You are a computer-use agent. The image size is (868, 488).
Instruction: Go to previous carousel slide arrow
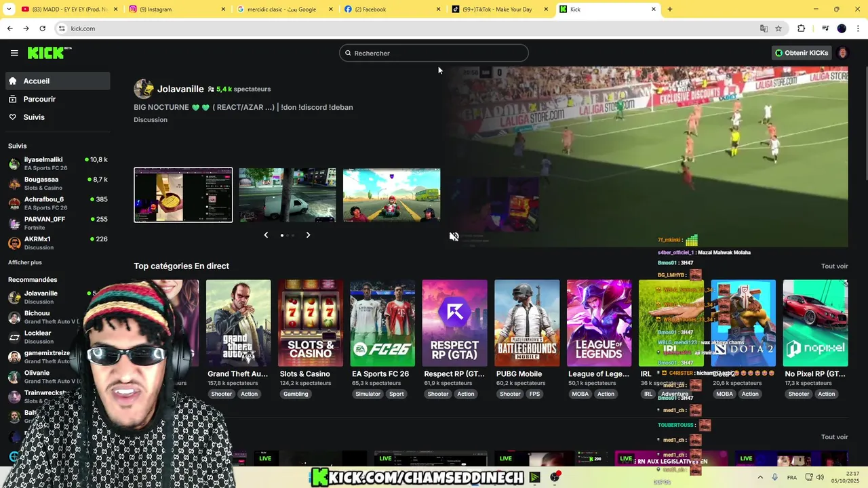click(266, 235)
